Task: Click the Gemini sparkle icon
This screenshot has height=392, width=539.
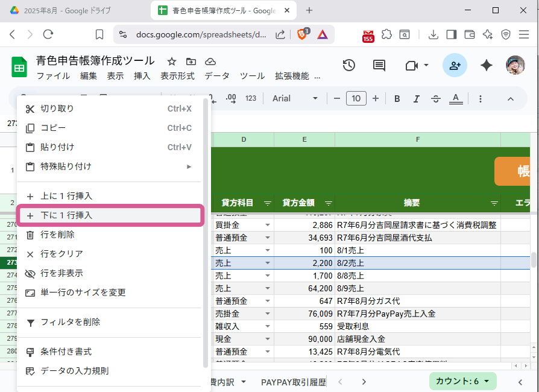Action: [x=486, y=66]
